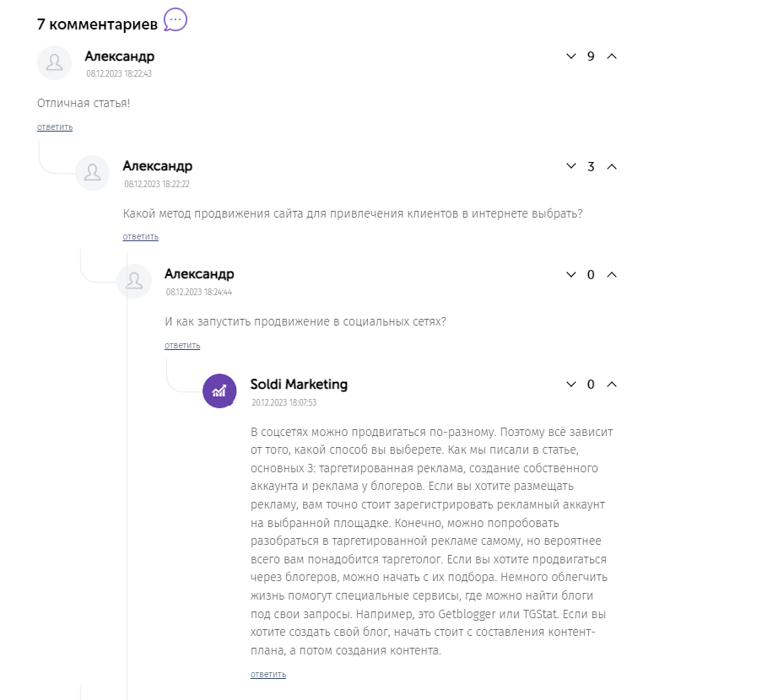Image resolution: width=767 pixels, height=700 pixels.
Task: Reply to the social networks promotion question
Action: (x=182, y=346)
